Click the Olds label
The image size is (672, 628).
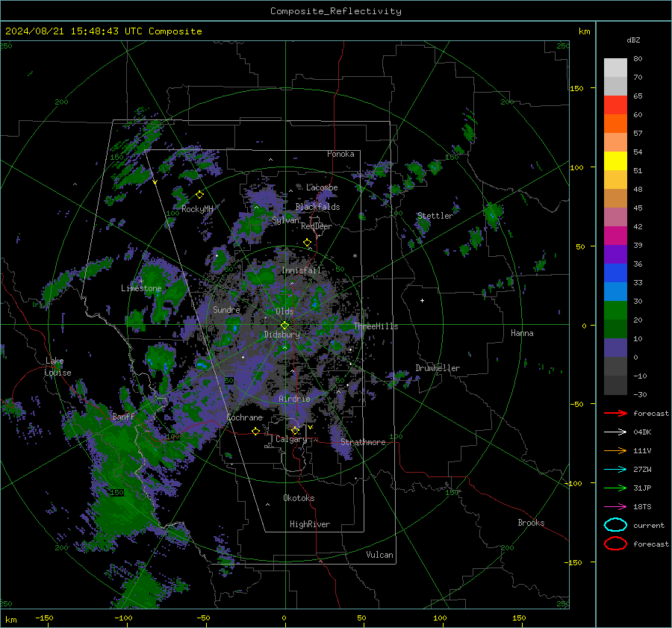click(284, 311)
